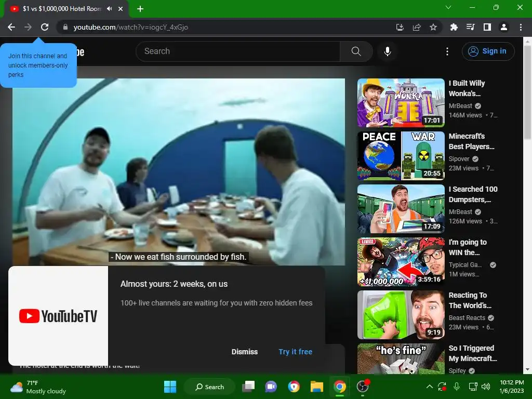Image resolution: width=532 pixels, height=399 pixels.
Task: Open Sipover channel name
Action: (x=459, y=159)
